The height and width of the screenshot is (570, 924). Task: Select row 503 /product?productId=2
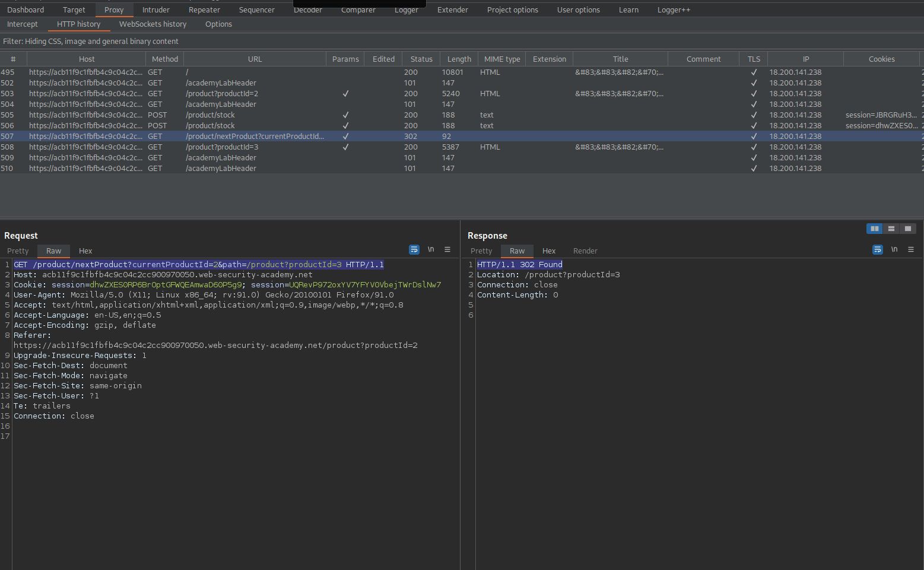(x=462, y=94)
